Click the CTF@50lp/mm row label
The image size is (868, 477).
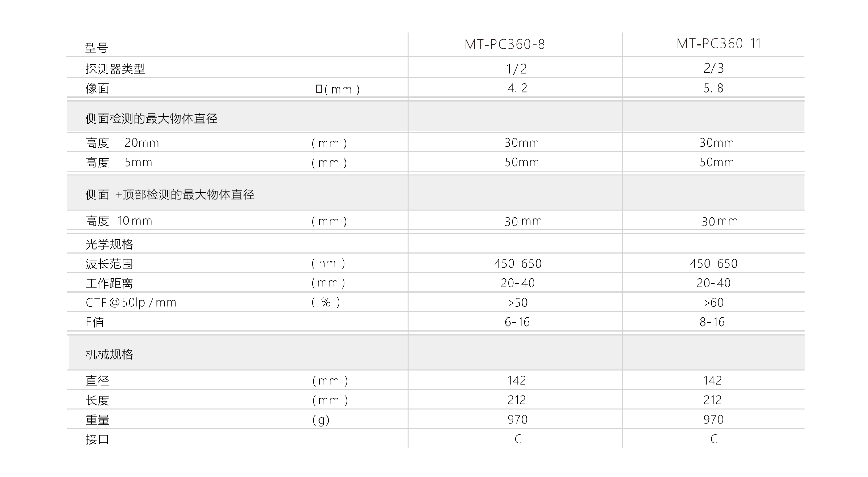coord(131,303)
